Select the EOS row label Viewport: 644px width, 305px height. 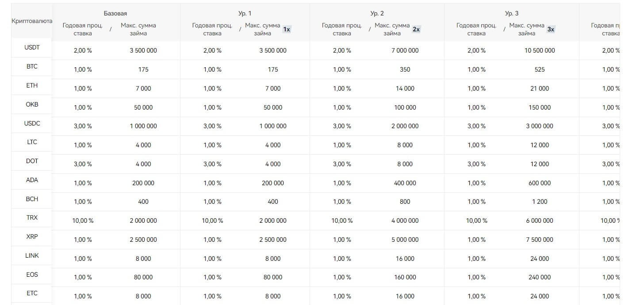tap(32, 275)
